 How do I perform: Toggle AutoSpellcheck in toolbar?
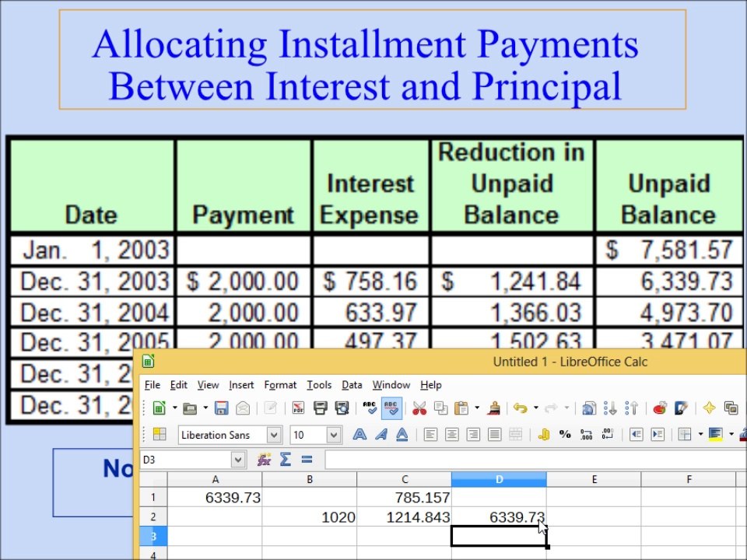tap(391, 408)
